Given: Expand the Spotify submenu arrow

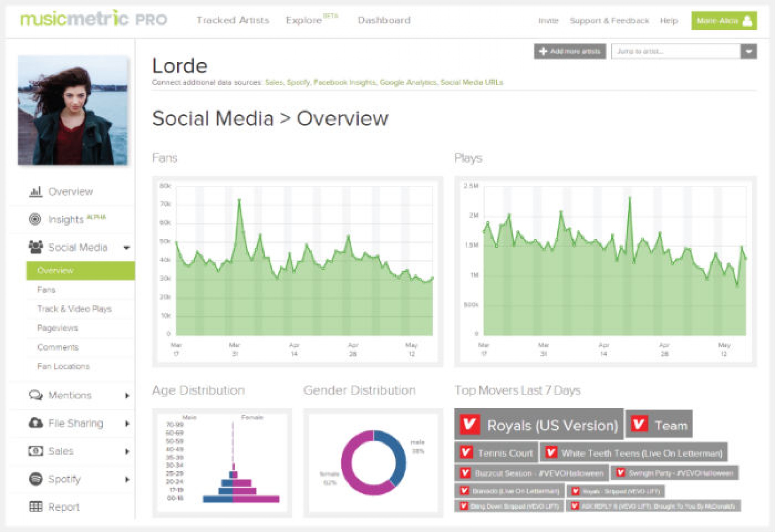Looking at the screenshot, I should 127,480.
